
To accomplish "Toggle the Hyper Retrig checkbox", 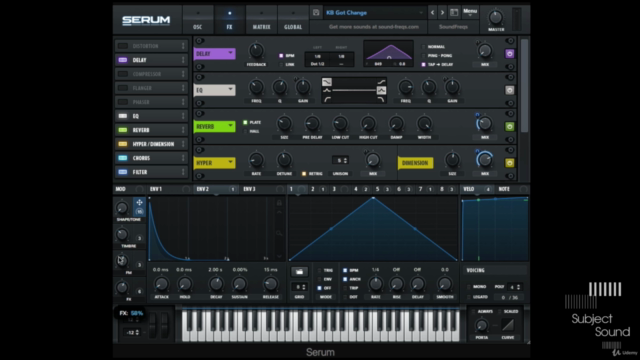I will [304, 173].
